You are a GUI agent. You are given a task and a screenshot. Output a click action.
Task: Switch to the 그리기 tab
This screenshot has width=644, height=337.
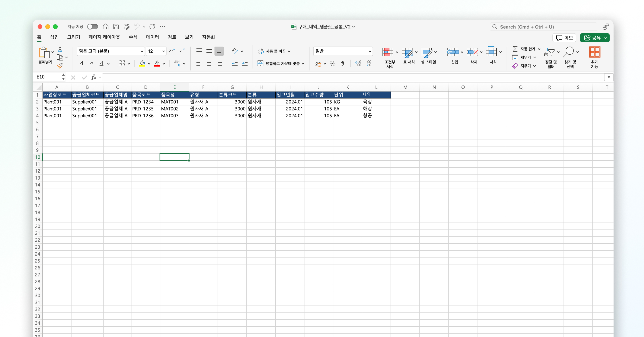point(73,37)
